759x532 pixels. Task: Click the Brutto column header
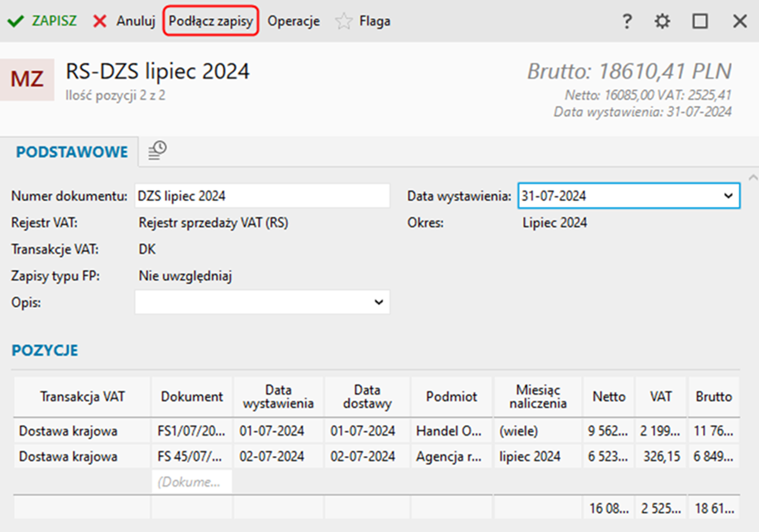(x=713, y=397)
